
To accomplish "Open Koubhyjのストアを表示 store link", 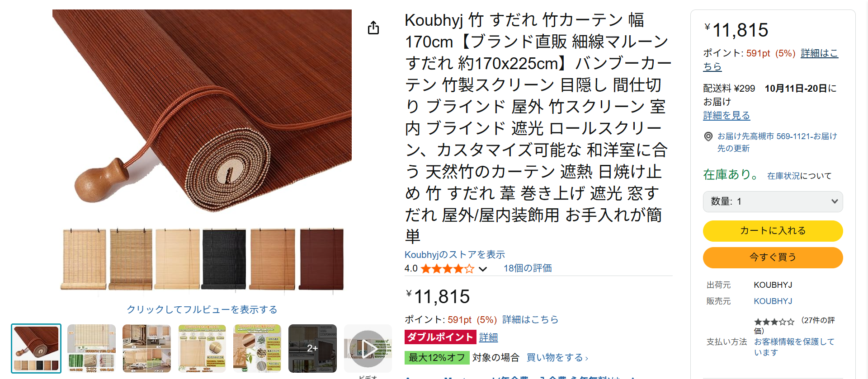I will pos(454,255).
